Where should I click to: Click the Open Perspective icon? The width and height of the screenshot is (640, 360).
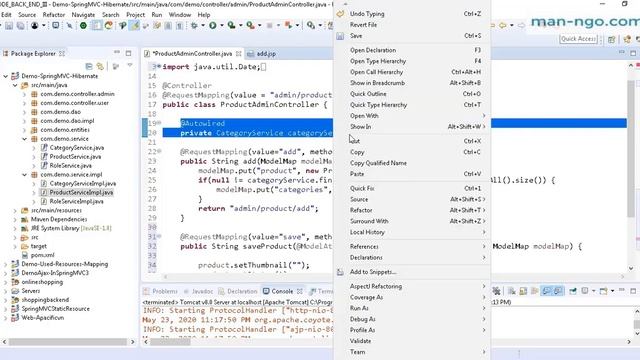coord(611,39)
